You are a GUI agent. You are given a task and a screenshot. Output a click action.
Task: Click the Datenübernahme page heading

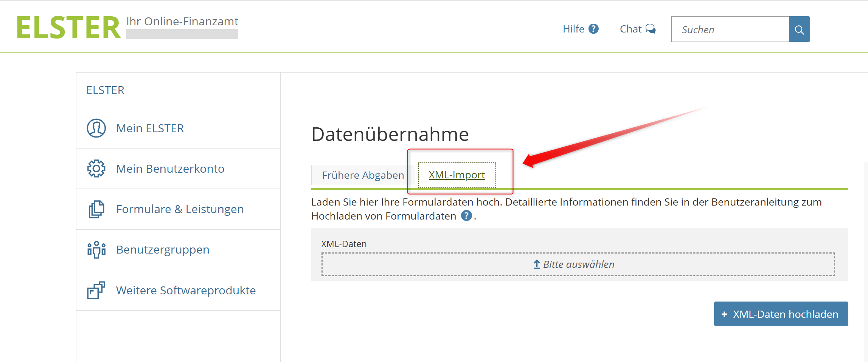(x=390, y=134)
